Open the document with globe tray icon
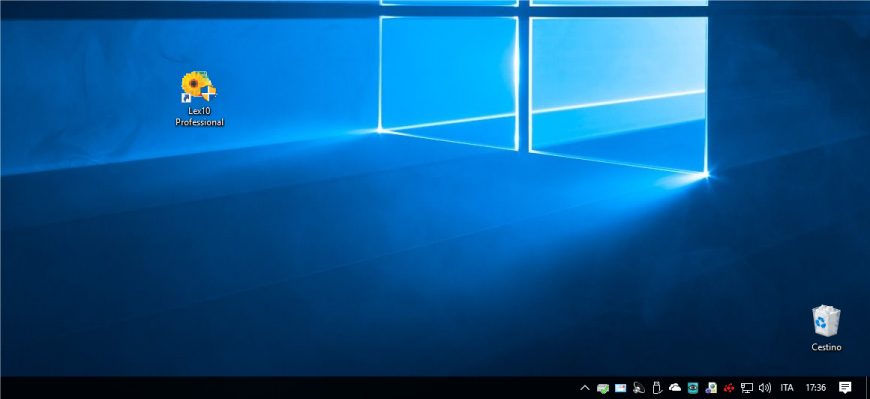Screen dimensions: 870x399 pyautogui.click(x=711, y=388)
